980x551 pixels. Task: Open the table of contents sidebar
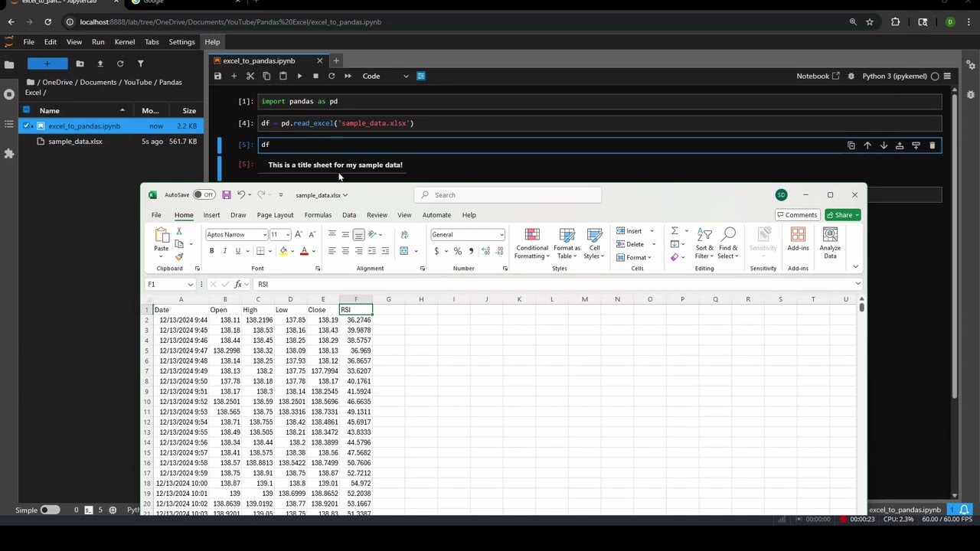click(9, 124)
